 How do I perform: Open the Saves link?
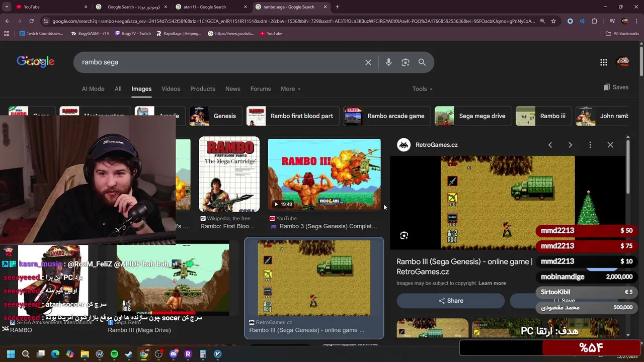(616, 87)
